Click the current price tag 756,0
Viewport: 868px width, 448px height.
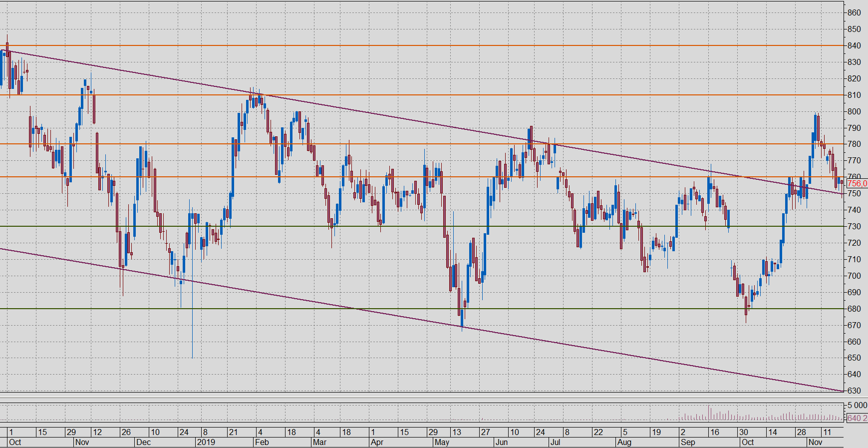[x=857, y=183]
